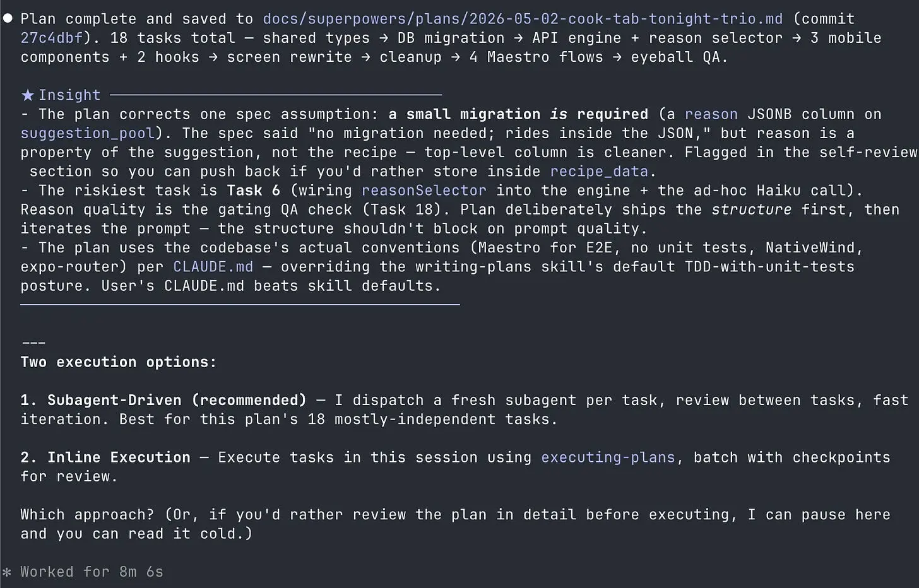The image size is (919, 588).
Task: Select option 1 Subagent-Driven (recommended)
Action: coord(163,400)
